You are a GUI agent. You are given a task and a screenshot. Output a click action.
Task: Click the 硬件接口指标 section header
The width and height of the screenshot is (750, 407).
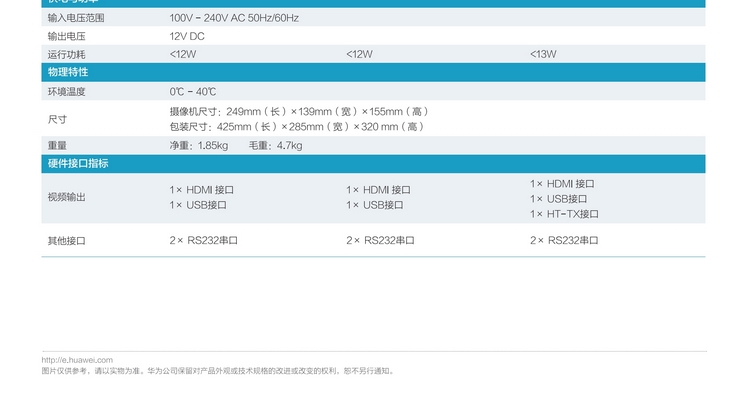[x=78, y=163]
